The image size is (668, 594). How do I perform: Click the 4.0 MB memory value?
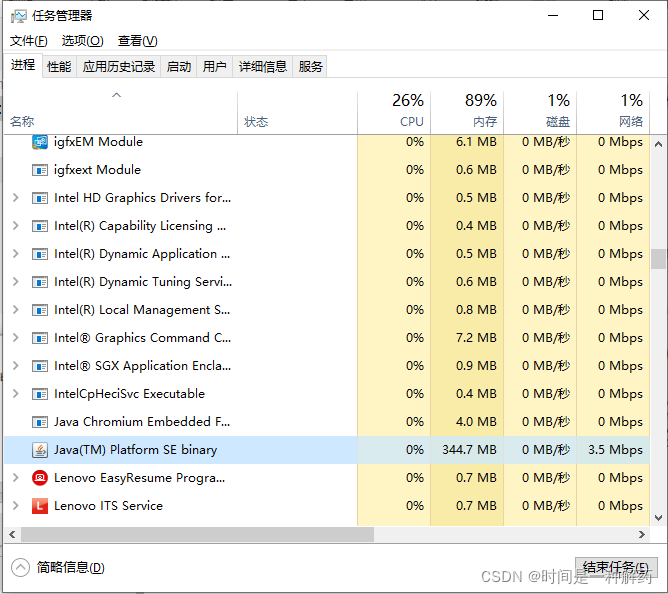476,422
